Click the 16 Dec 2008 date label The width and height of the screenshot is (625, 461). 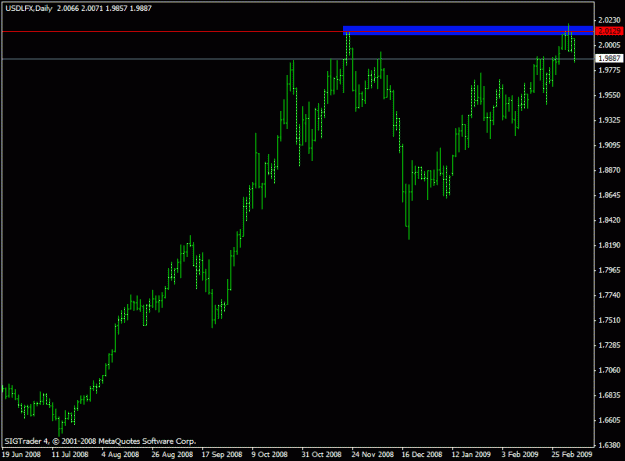pyautogui.click(x=422, y=454)
